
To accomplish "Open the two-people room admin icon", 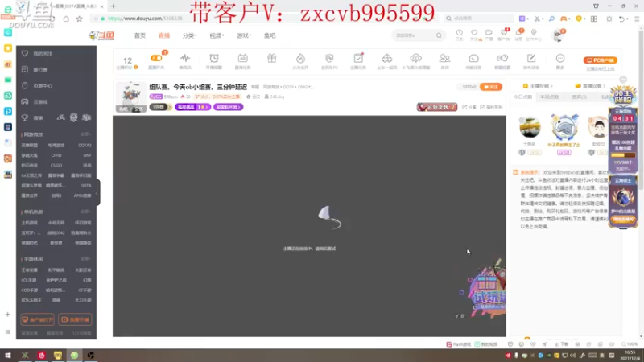I will coord(444,58).
